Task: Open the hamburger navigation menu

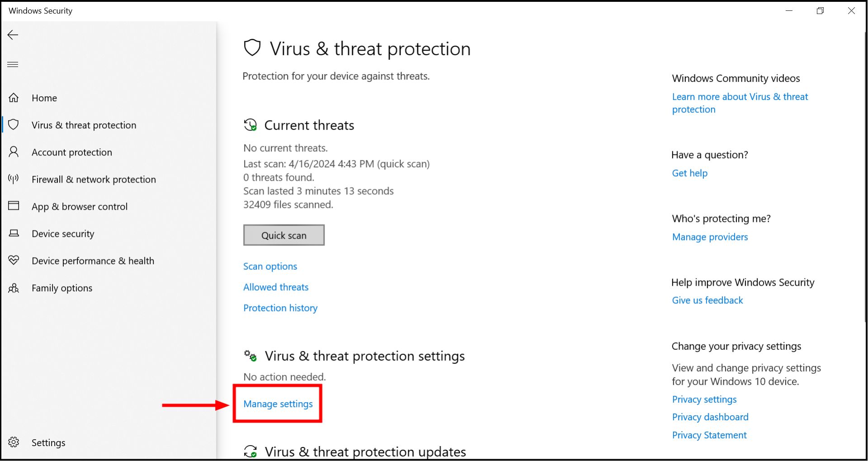Action: point(13,64)
